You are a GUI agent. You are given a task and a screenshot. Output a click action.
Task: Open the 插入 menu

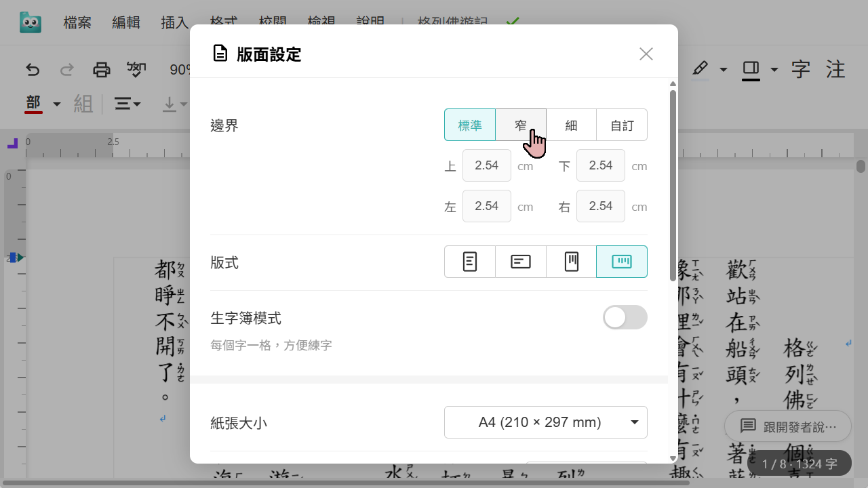coord(175,22)
